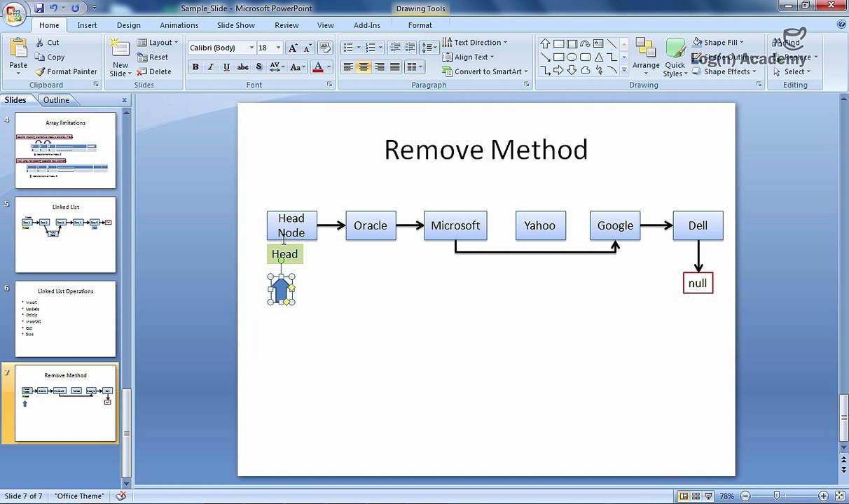Open the Line Spacing dropdown
This screenshot has height=504, width=849.
(429, 48)
